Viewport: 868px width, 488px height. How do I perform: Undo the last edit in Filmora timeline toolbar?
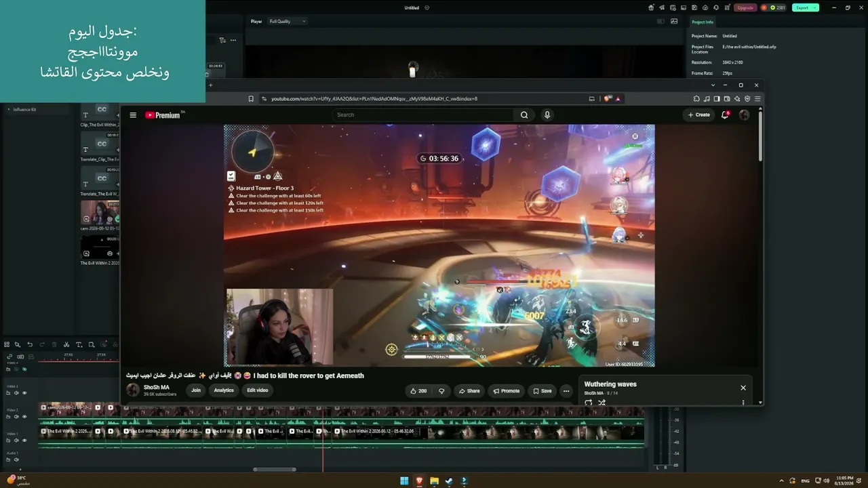click(30, 344)
